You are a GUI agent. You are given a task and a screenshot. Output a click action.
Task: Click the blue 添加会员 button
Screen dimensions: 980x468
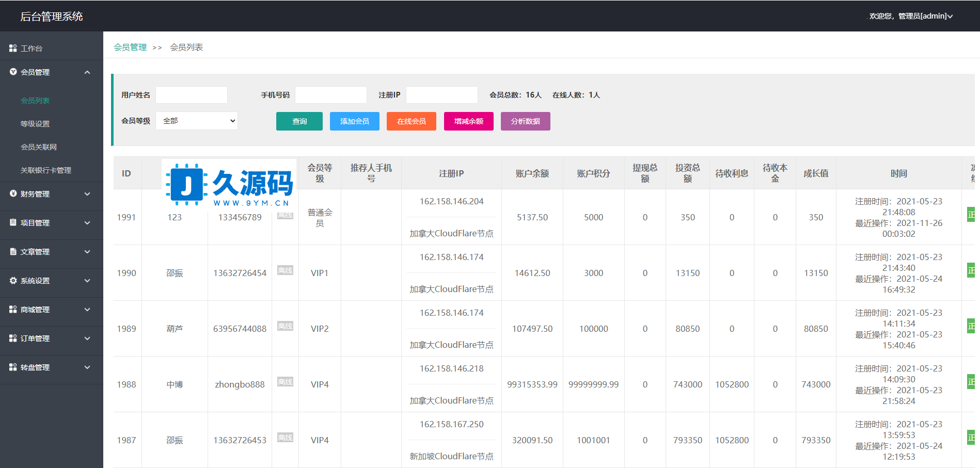pyautogui.click(x=354, y=121)
